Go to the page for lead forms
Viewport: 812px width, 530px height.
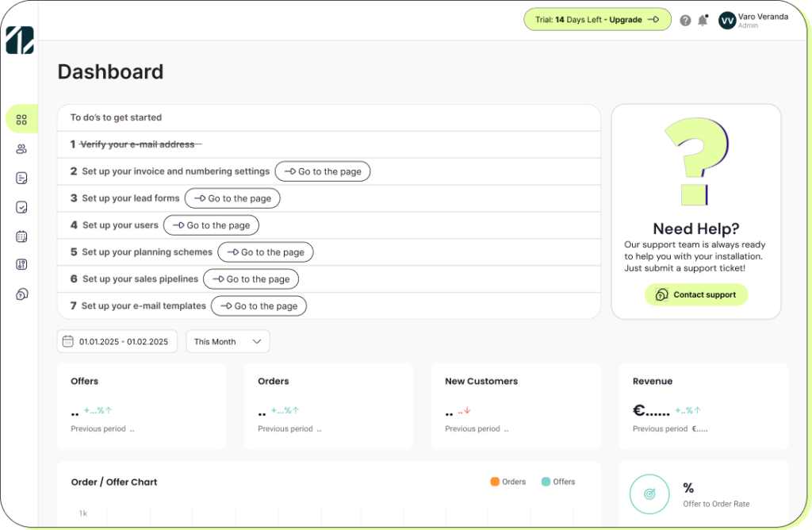pyautogui.click(x=232, y=198)
